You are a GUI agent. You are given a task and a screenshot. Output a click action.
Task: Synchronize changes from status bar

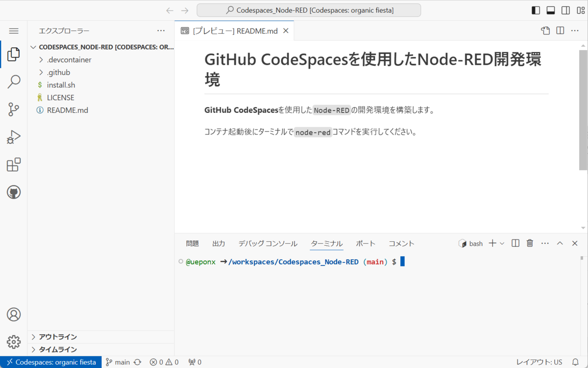click(138, 362)
